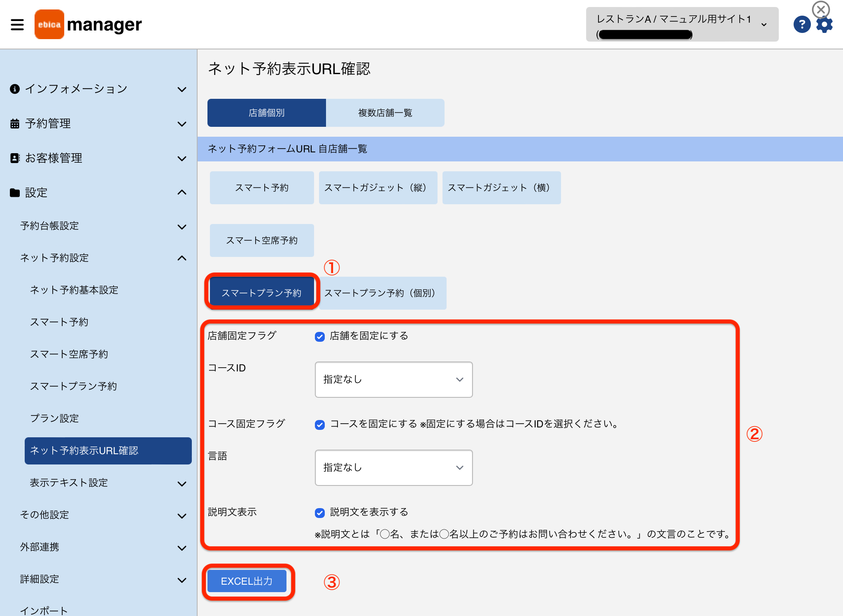The width and height of the screenshot is (843, 616).
Task: Click the 予約管理 calendar icon
Action: pyautogui.click(x=15, y=124)
